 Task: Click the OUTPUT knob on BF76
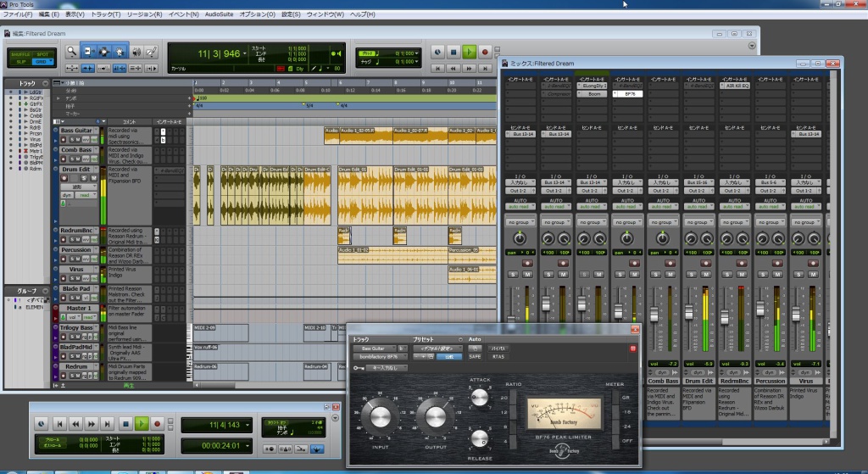point(435,417)
